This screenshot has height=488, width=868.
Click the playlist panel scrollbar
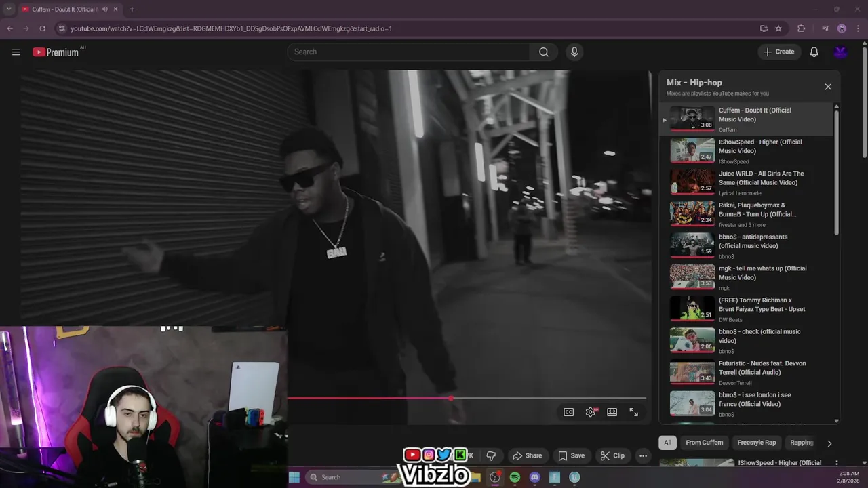(x=836, y=173)
